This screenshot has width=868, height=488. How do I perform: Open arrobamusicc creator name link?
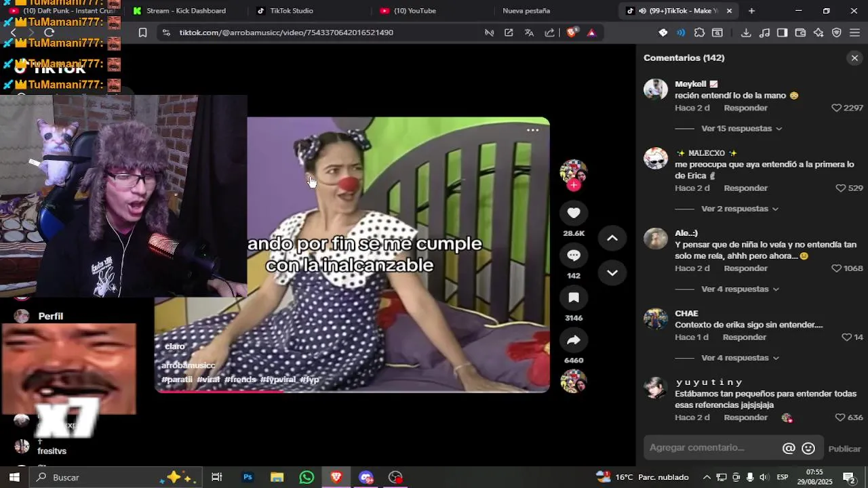point(188,365)
